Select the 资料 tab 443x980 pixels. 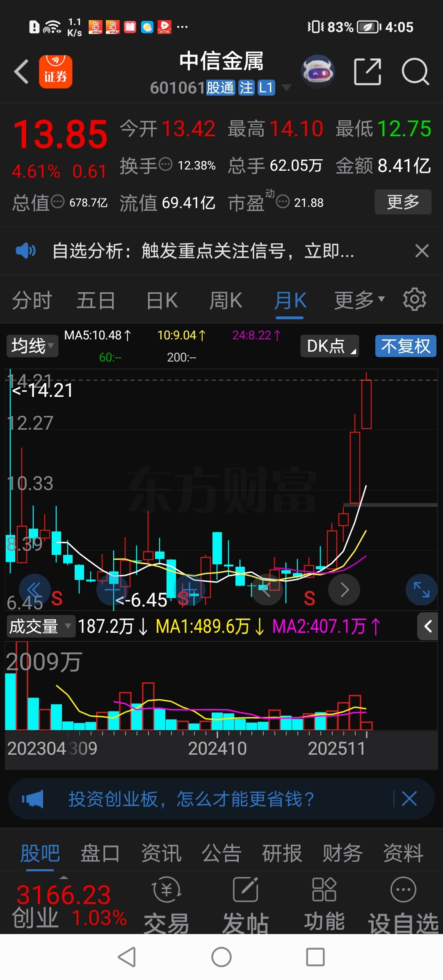click(x=403, y=854)
